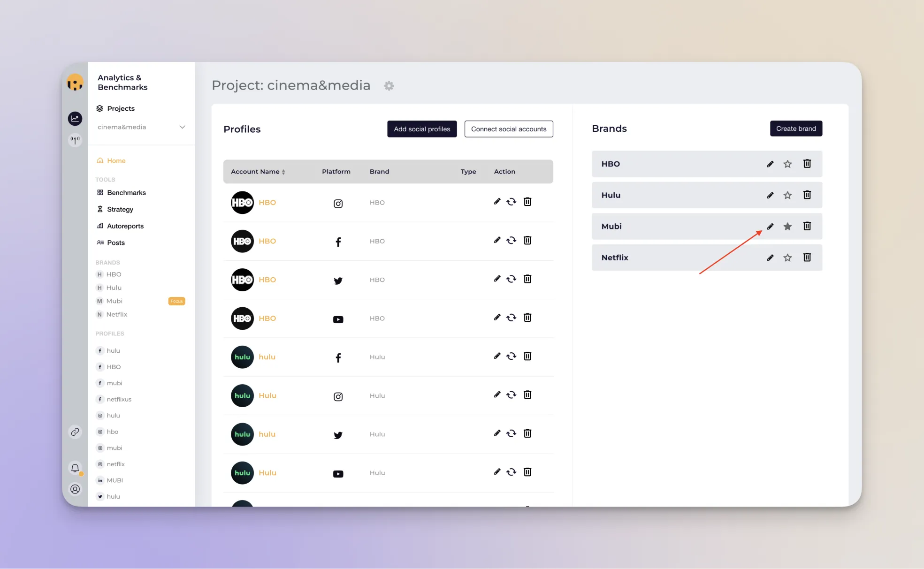
Task: Refresh the Hulu Instagram profile
Action: click(512, 395)
